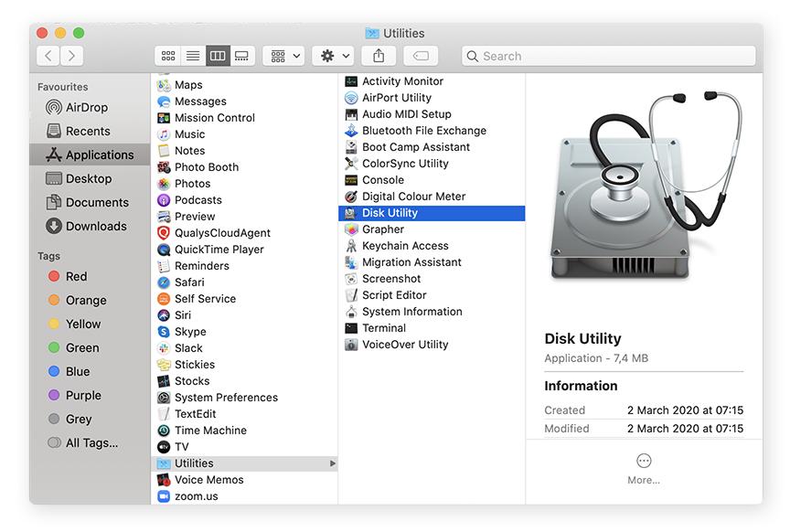Select the Photos app icon
Viewport: 790px width, 532px height.
click(164, 184)
